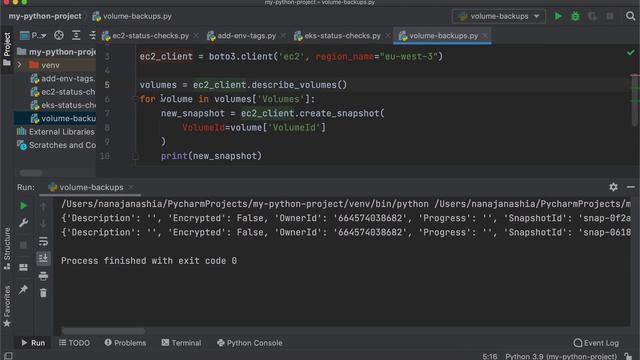Open Run panel settings gear

pos(613,187)
